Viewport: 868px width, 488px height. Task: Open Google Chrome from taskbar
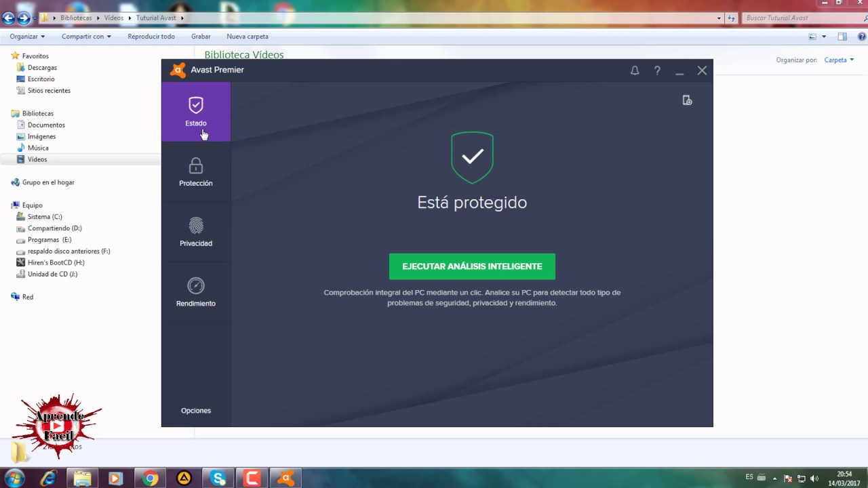pyautogui.click(x=151, y=479)
